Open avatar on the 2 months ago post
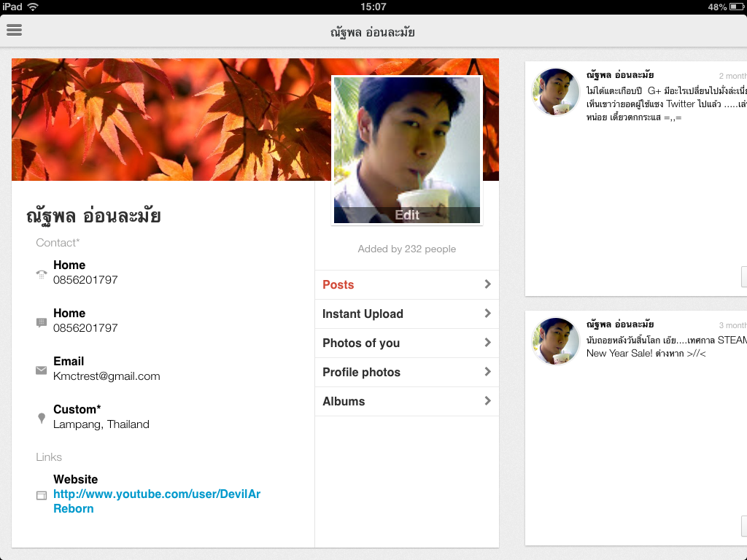 [555, 92]
